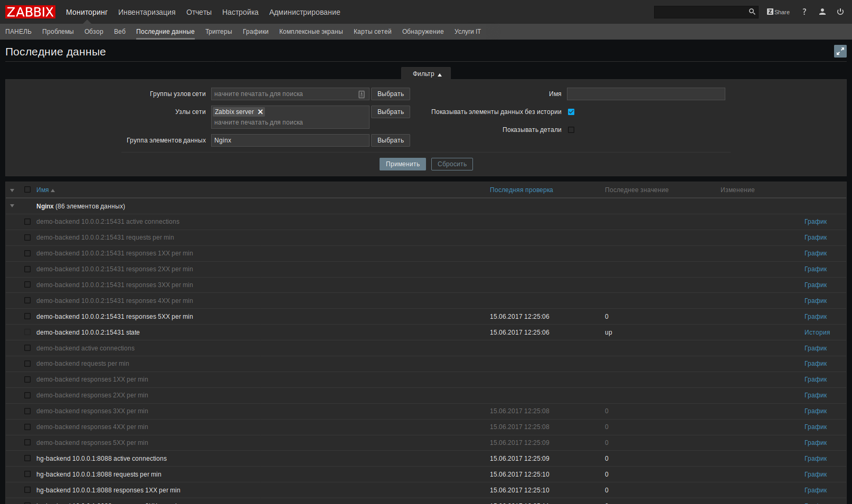Go to Комплексные экраны submenu
This screenshot has height=504, width=852.
(x=311, y=32)
